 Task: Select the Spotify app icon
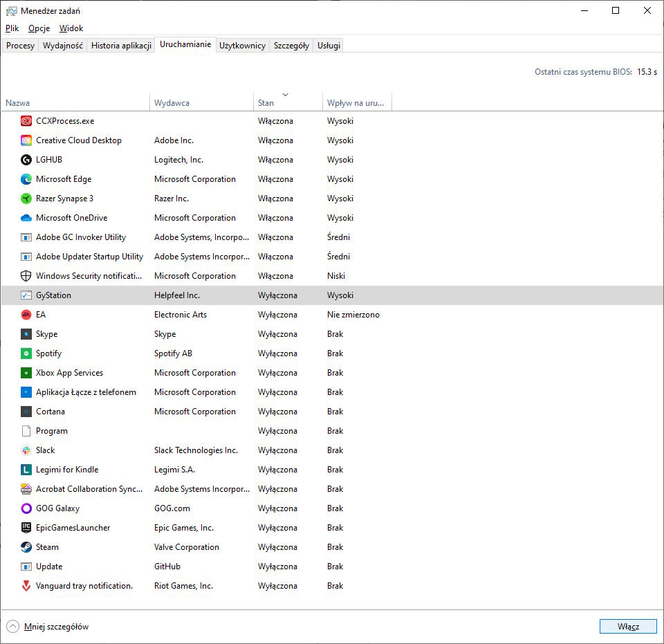point(26,353)
